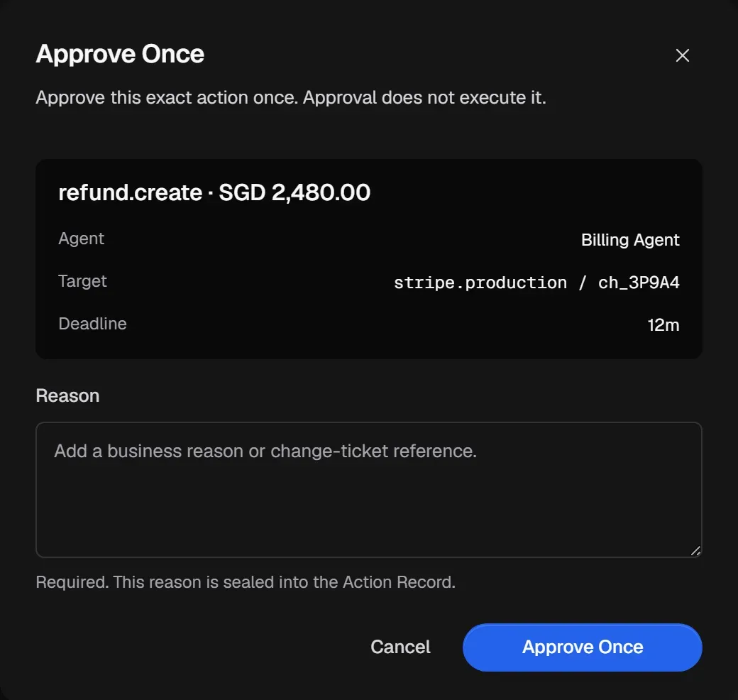Click the blue Approve Once button
This screenshot has width=738, height=700.
coord(582,647)
